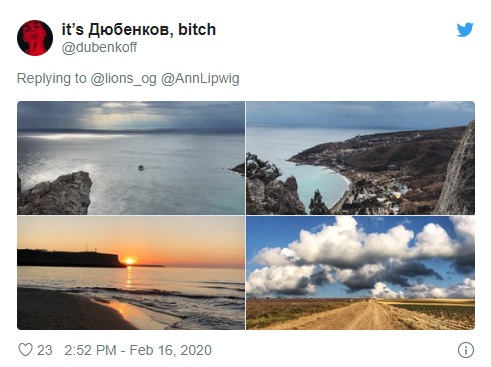The height and width of the screenshot is (367, 491).
Task: Open the red profile avatar picture
Action: [35, 38]
